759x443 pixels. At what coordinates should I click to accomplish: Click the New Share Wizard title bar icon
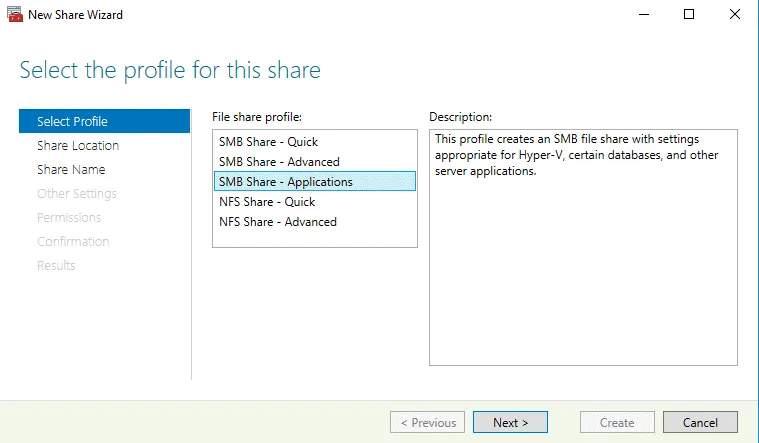[x=14, y=15]
